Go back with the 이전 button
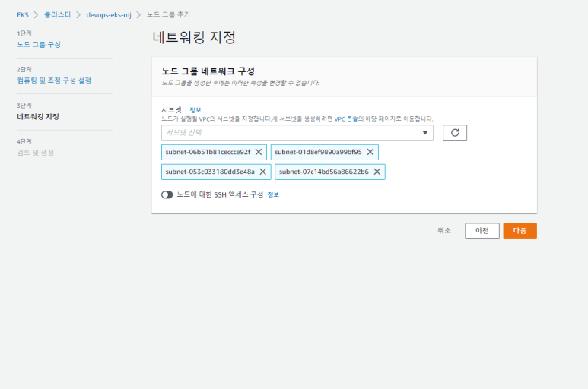This screenshot has height=389, width=588. tap(482, 231)
